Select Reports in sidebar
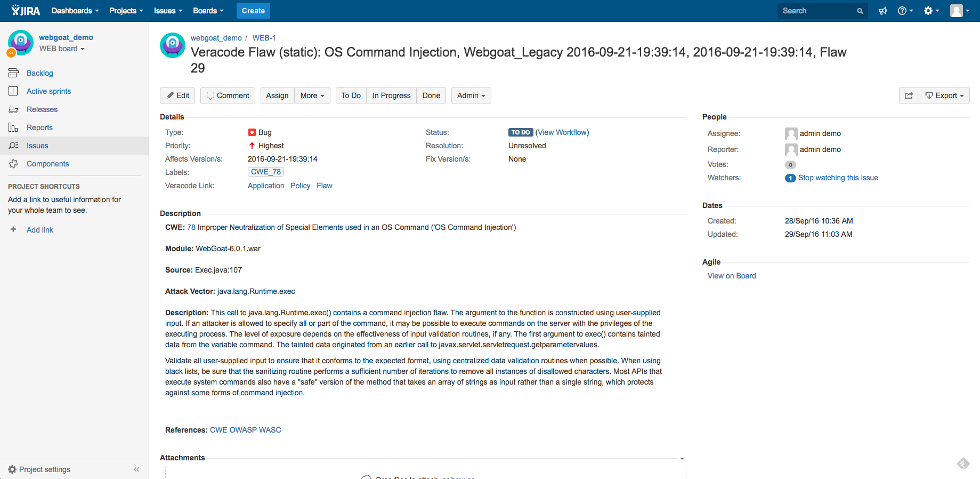This screenshot has height=479, width=980. pyautogui.click(x=39, y=127)
